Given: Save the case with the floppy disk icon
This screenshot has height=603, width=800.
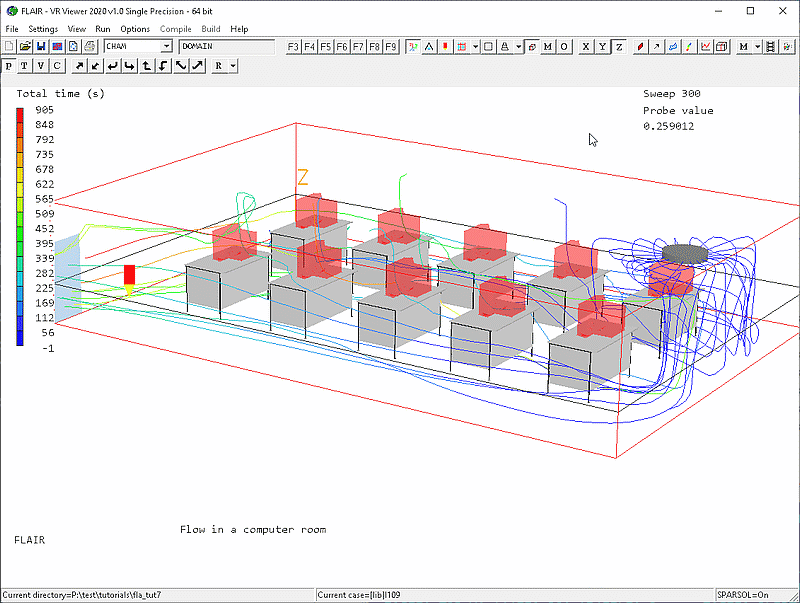Looking at the screenshot, I should [41, 47].
